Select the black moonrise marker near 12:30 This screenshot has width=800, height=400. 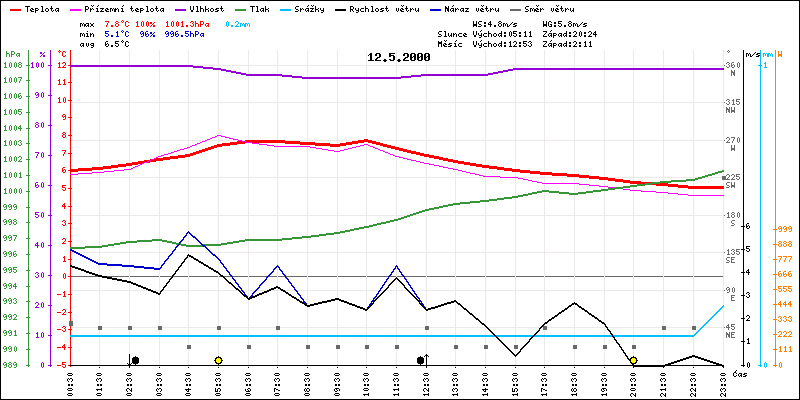(421, 360)
